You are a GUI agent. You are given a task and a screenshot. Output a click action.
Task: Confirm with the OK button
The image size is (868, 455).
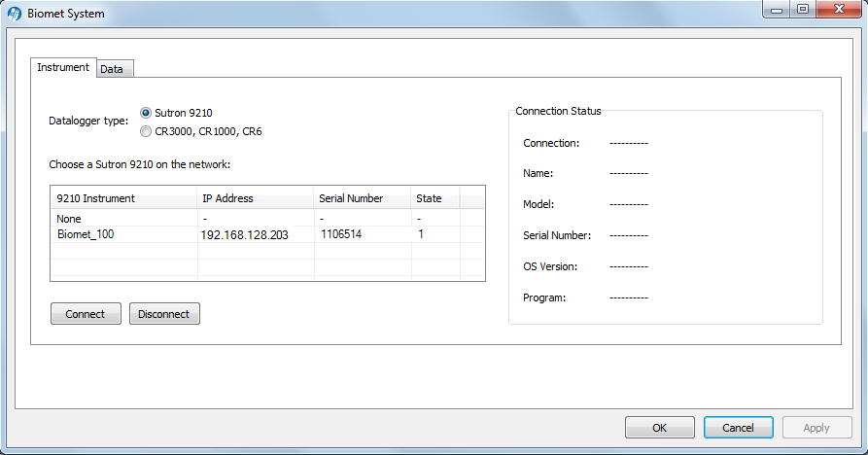point(660,428)
